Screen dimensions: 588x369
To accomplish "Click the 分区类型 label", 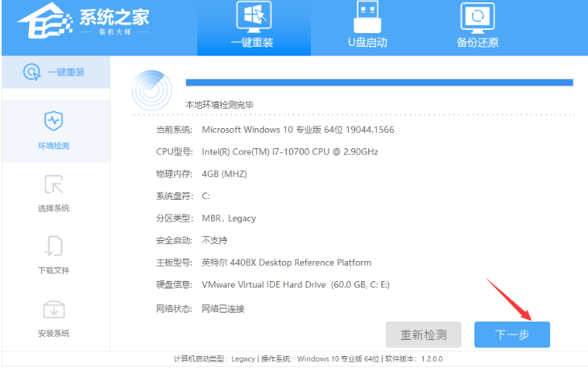I will (174, 218).
